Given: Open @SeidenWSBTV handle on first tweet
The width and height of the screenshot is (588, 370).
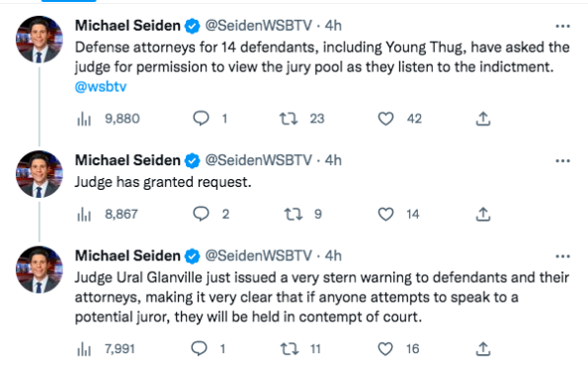Looking at the screenshot, I should click(258, 26).
